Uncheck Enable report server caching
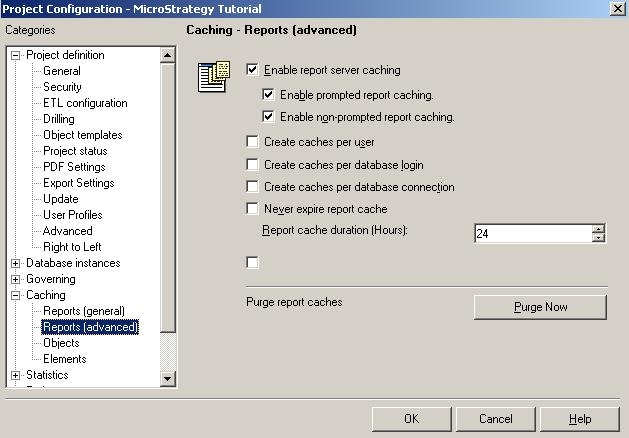 coord(252,69)
